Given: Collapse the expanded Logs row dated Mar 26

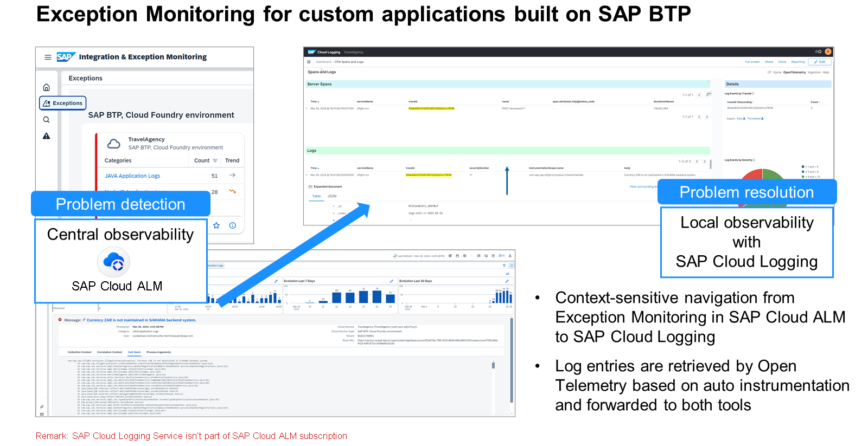Looking at the screenshot, I should 307,175.
